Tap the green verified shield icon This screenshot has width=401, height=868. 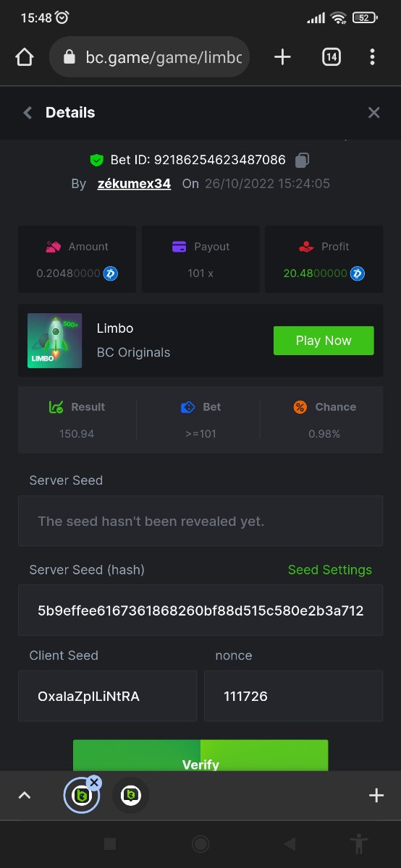pos(96,160)
